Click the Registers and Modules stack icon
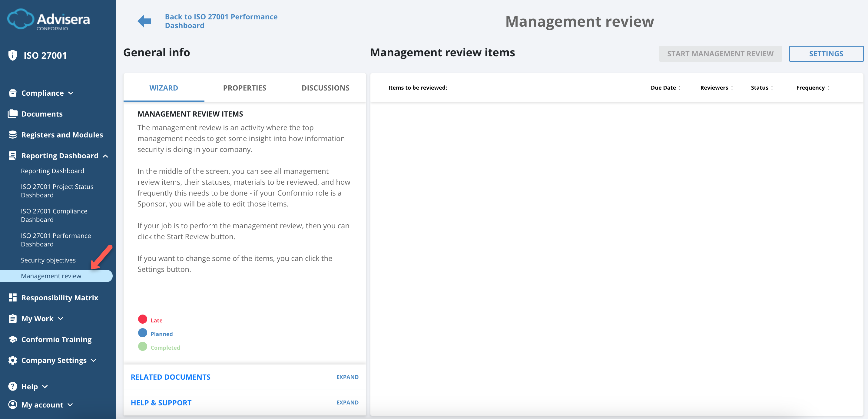This screenshot has width=868, height=419. click(12, 134)
